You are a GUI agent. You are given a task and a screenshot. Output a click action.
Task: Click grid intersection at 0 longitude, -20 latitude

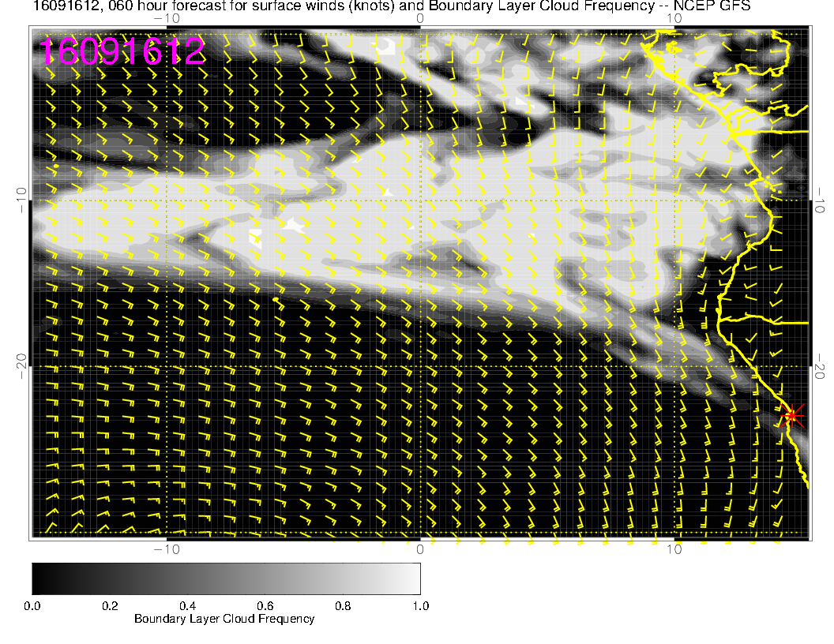click(x=420, y=367)
